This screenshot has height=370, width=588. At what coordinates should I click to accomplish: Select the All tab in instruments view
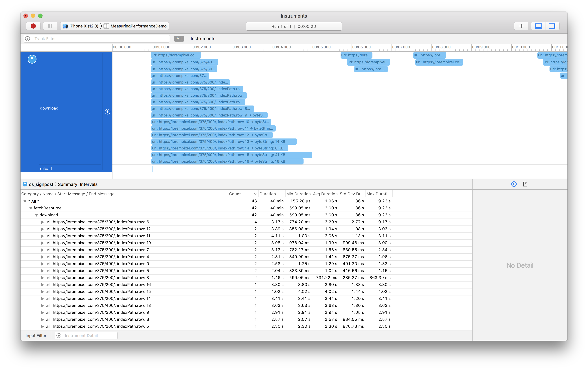(x=179, y=38)
